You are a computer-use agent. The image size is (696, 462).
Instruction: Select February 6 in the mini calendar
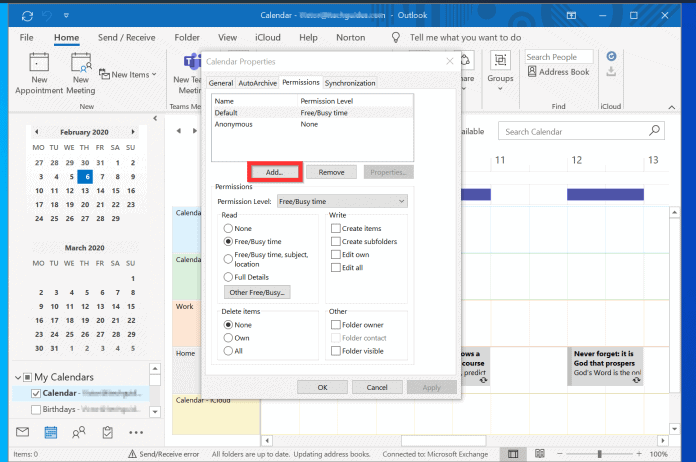coord(85,177)
